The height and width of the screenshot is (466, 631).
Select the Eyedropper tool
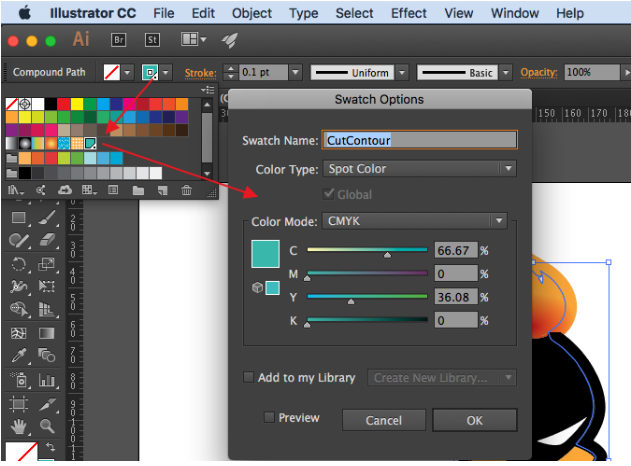tap(19, 356)
